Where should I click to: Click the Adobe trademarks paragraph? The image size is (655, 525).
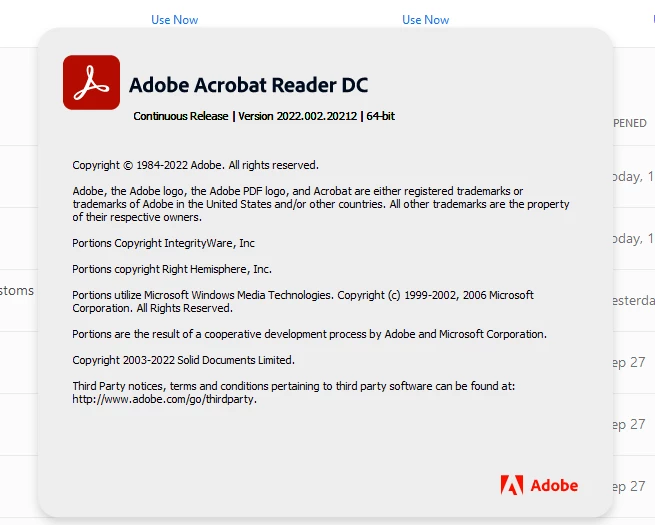[x=321, y=204]
